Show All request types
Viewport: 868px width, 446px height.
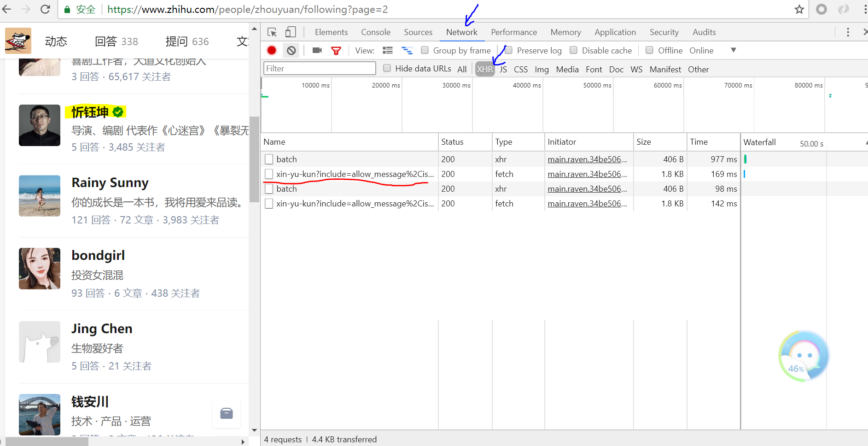pyautogui.click(x=462, y=69)
